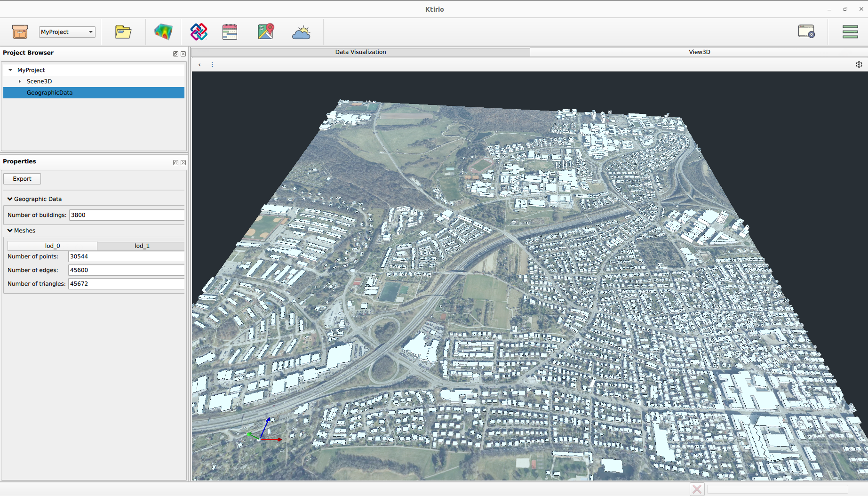Float the Project Browser panel

[175, 54]
